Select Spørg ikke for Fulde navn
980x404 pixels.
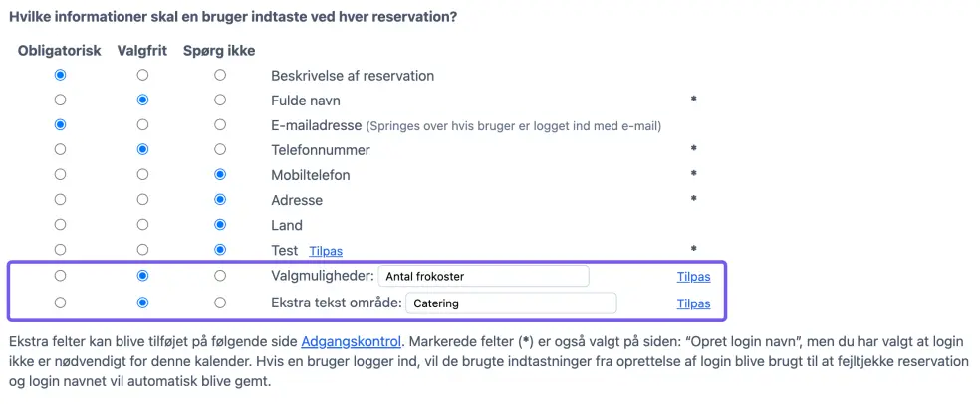[x=220, y=101]
